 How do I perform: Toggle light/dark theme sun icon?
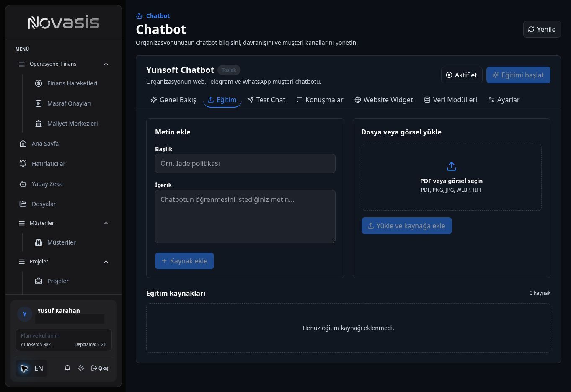tap(81, 368)
